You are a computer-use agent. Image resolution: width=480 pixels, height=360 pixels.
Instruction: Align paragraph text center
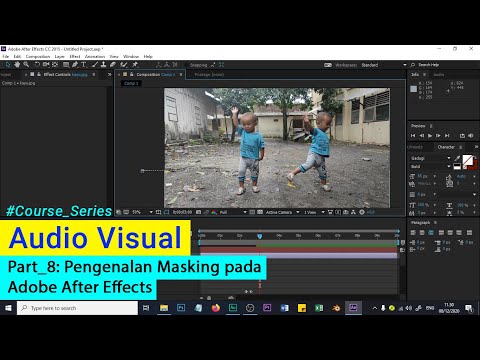[x=422, y=232]
